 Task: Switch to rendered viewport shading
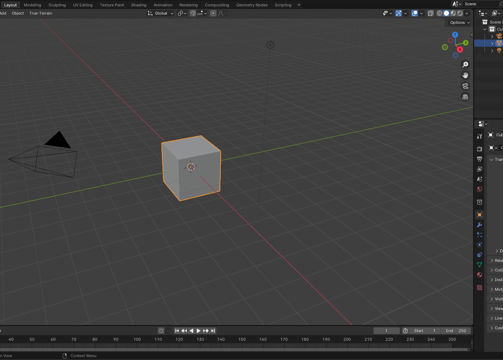tap(460, 13)
